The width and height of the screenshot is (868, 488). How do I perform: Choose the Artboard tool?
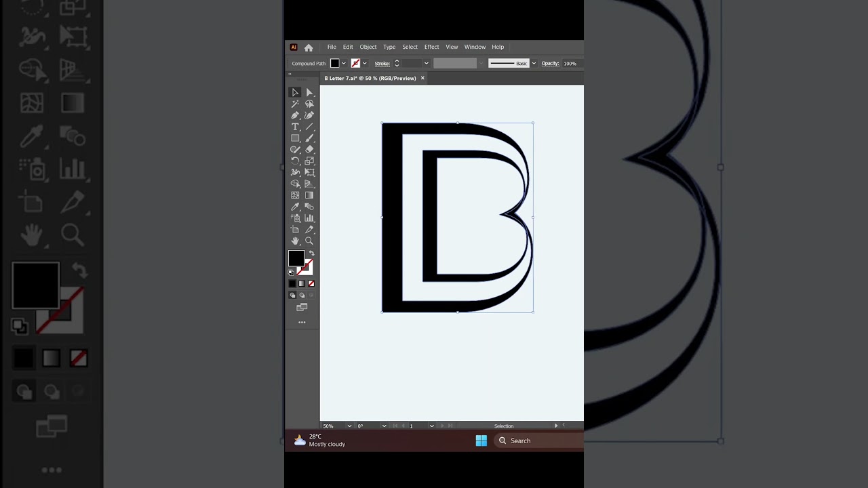tap(295, 230)
